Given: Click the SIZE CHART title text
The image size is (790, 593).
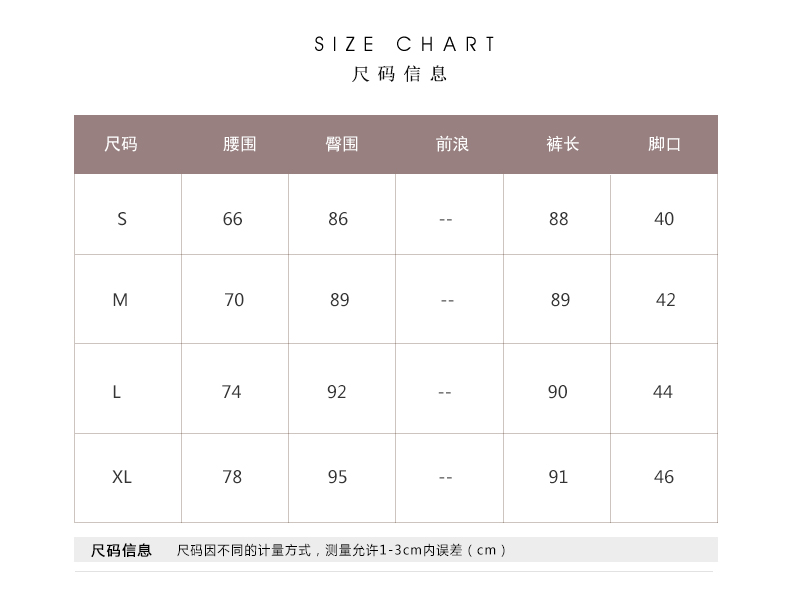Looking at the screenshot, I should [404, 44].
